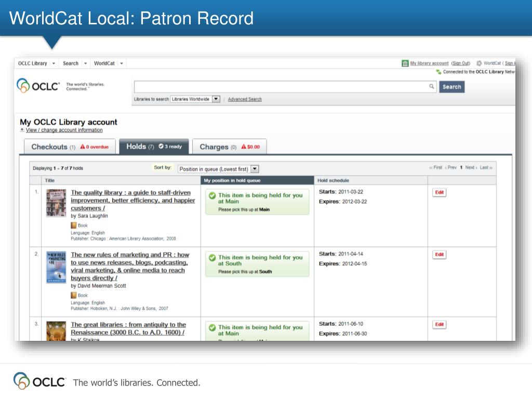Click the Next pagination link
The image size is (532, 399).
click(471, 167)
